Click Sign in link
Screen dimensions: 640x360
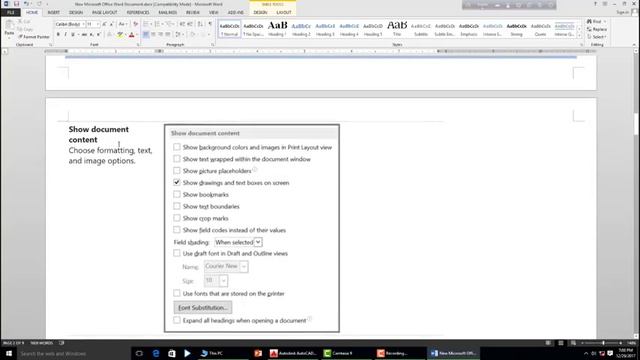[x=622, y=13]
